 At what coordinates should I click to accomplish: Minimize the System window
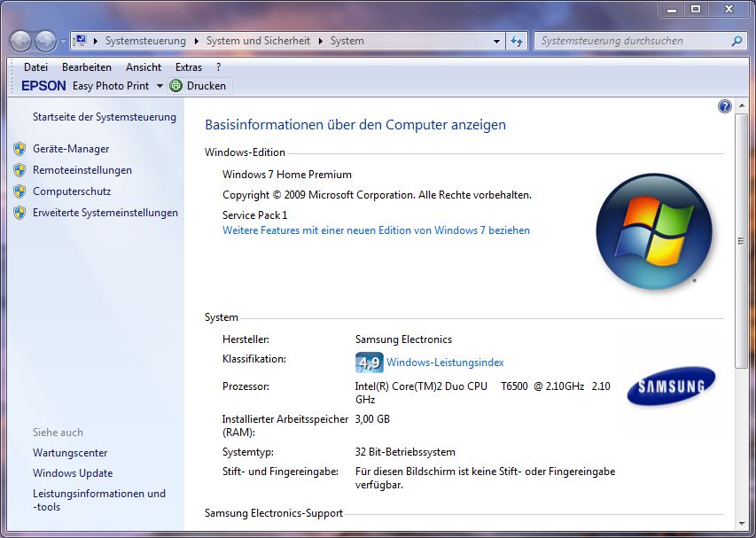(672, 9)
